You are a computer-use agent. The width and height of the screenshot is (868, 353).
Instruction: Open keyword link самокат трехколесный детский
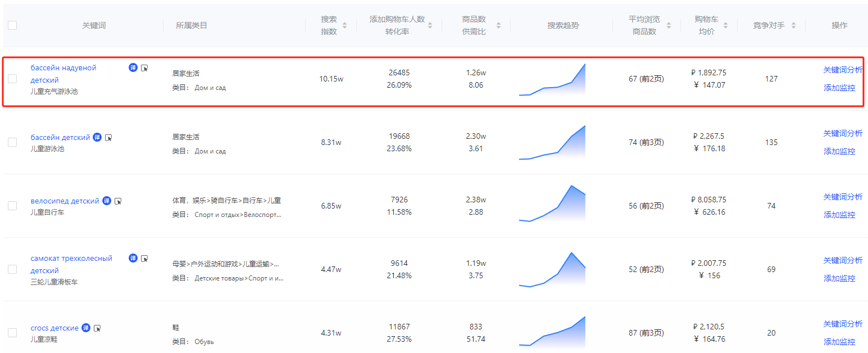pos(71,264)
